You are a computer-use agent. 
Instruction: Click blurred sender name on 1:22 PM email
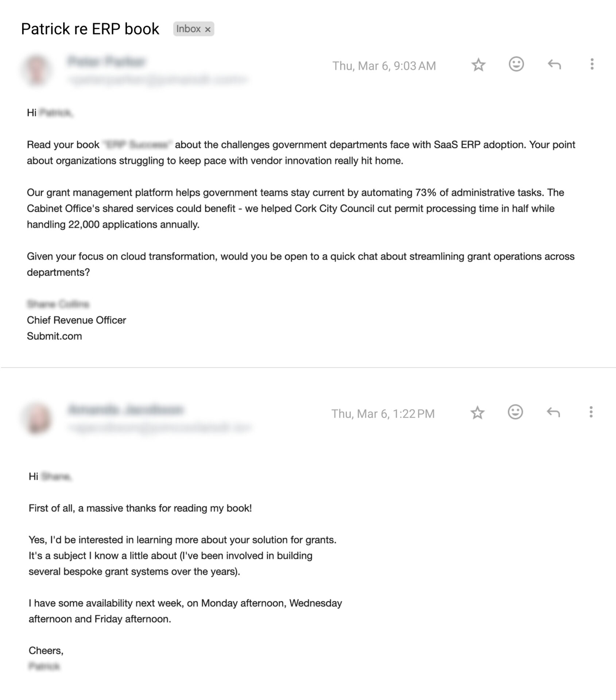point(125,409)
